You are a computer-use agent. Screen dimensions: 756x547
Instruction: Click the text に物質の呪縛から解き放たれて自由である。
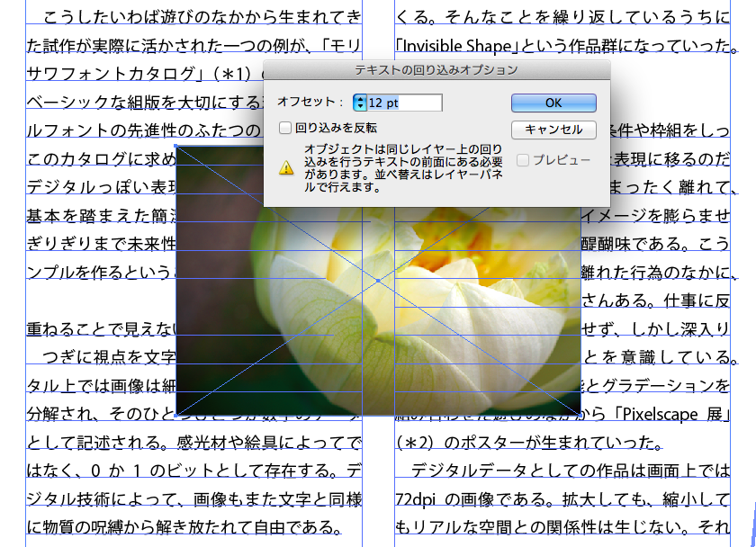click(x=184, y=527)
